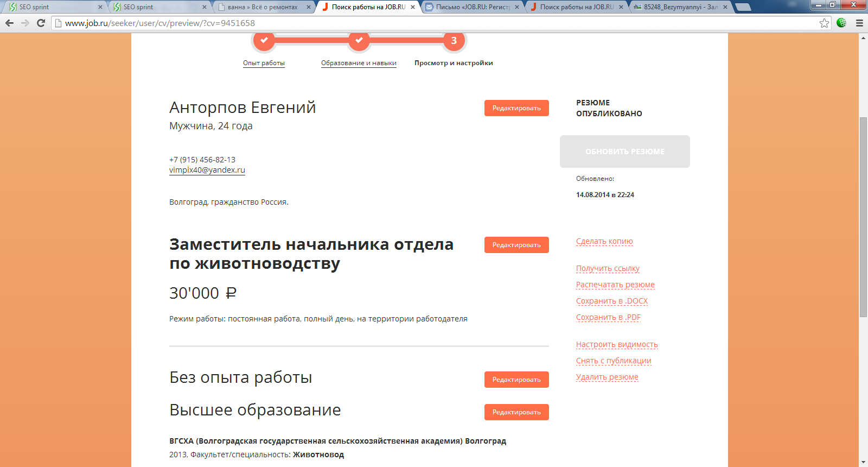Click the Животновод specialty text
Screen dimensions: 868x467
[x=318, y=455]
